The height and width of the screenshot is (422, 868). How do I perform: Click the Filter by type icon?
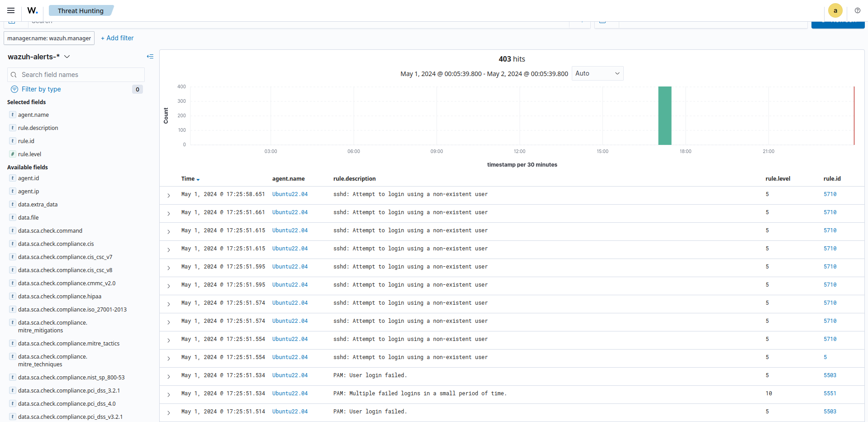tap(14, 89)
